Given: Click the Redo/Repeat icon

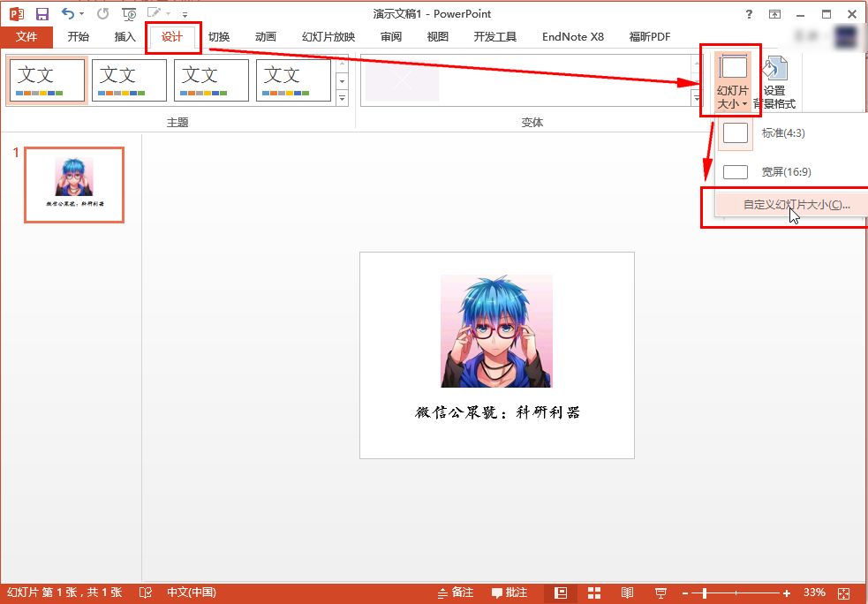Looking at the screenshot, I should (103, 14).
